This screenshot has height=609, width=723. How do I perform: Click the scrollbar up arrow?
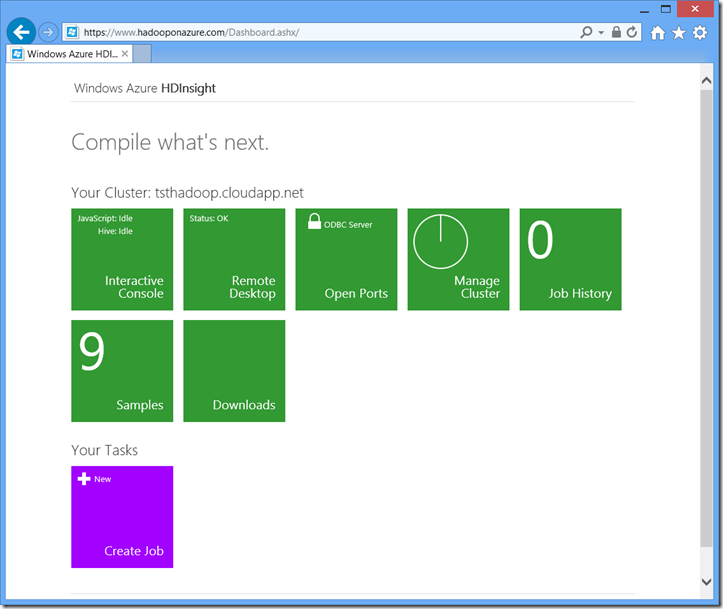pos(706,81)
